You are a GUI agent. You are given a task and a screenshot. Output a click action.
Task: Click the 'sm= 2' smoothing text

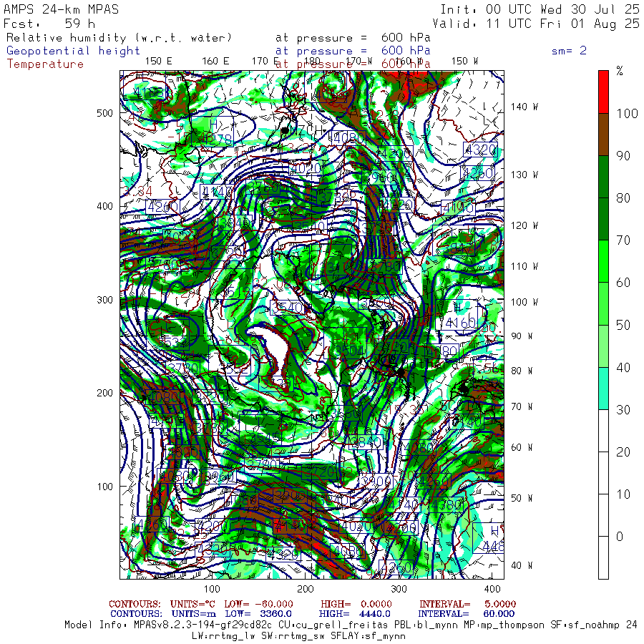(569, 51)
